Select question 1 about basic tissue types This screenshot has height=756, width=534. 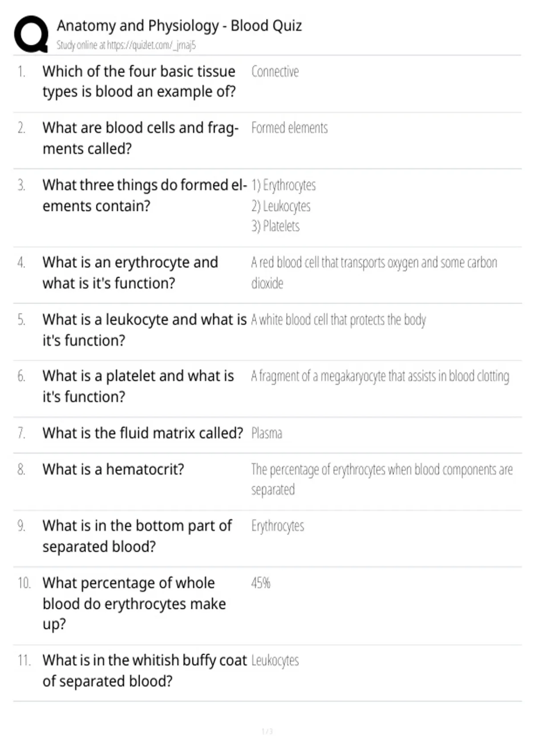[x=139, y=81]
